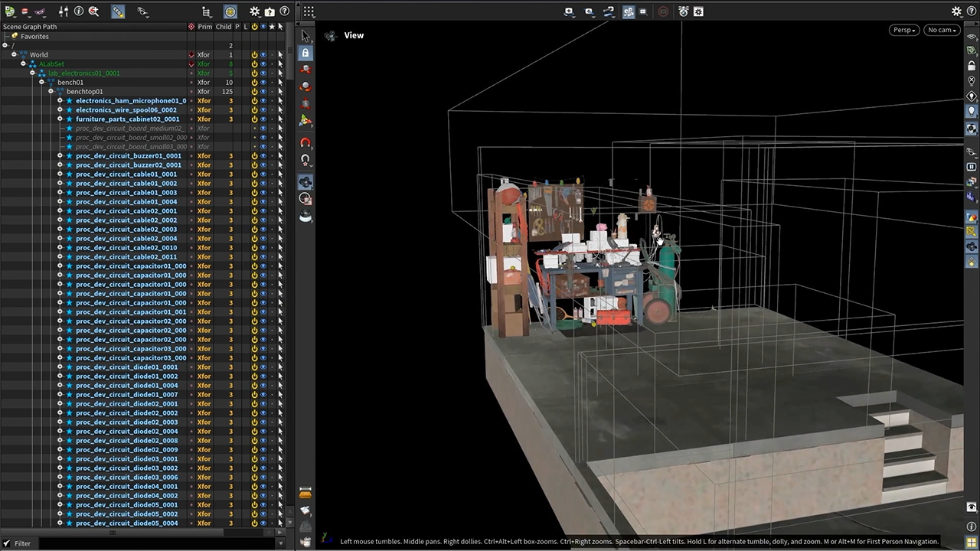Click the pane layout grid icon
This screenshot has height=551, width=980.
309,11
